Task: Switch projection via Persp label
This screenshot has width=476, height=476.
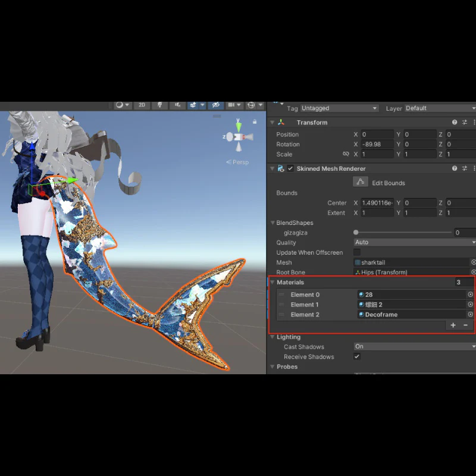Action: [237, 162]
